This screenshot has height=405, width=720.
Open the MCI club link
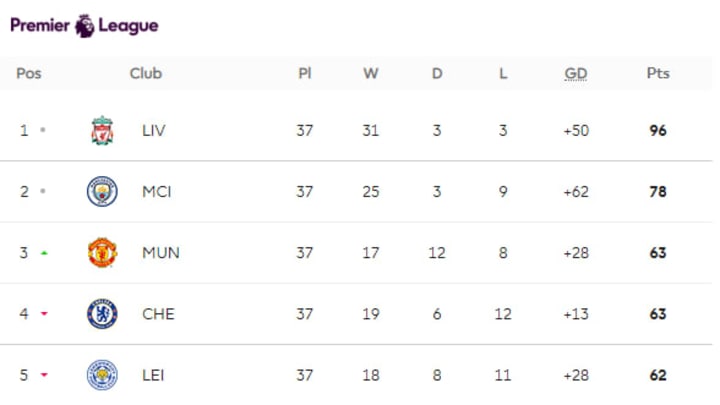pos(157,191)
